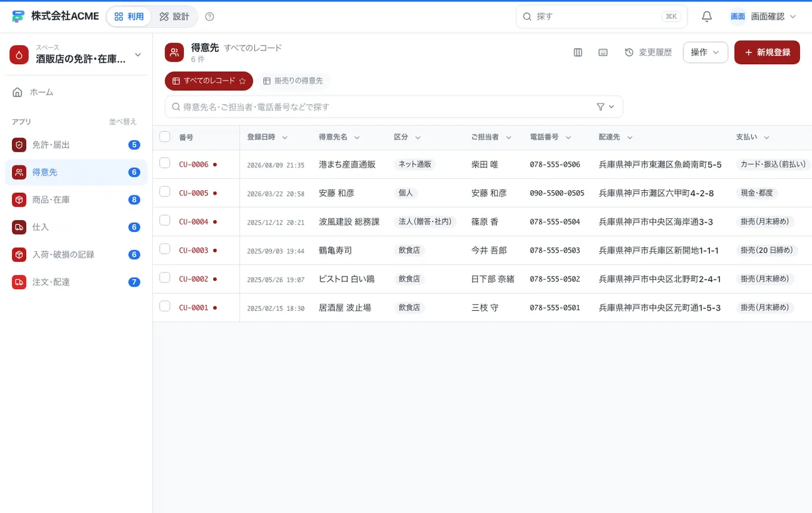Click the 得意先名 search input field
Viewport: 812px width, 513px height.
click(x=394, y=107)
